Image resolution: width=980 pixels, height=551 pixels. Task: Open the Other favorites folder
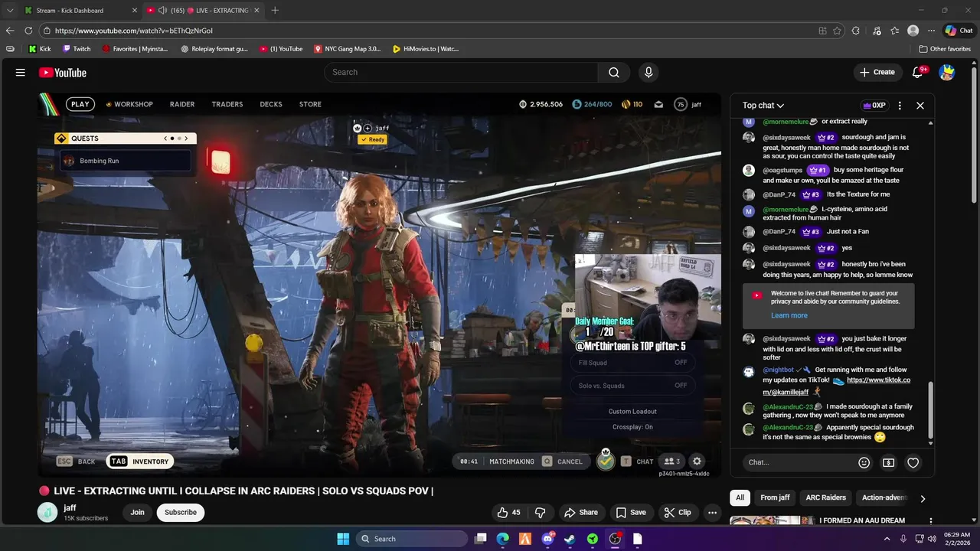(x=945, y=49)
